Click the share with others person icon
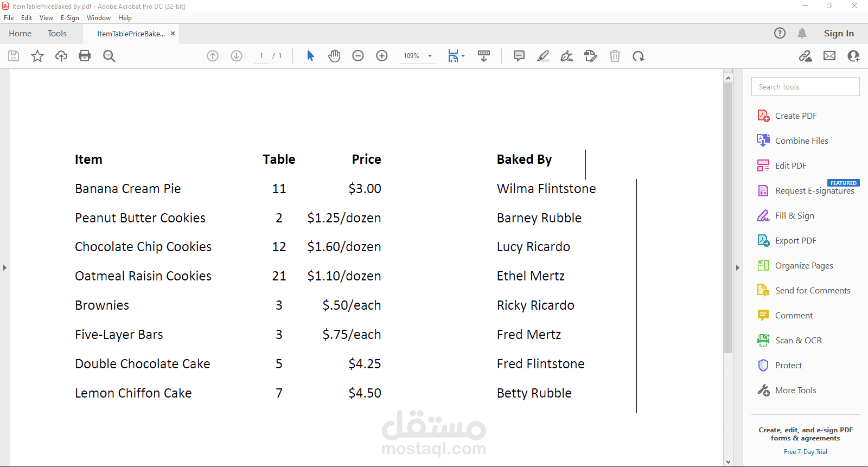 click(x=853, y=56)
